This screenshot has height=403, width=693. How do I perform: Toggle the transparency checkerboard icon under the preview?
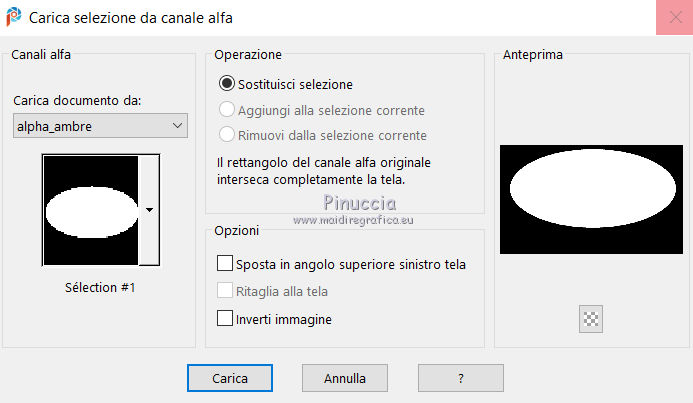(591, 319)
